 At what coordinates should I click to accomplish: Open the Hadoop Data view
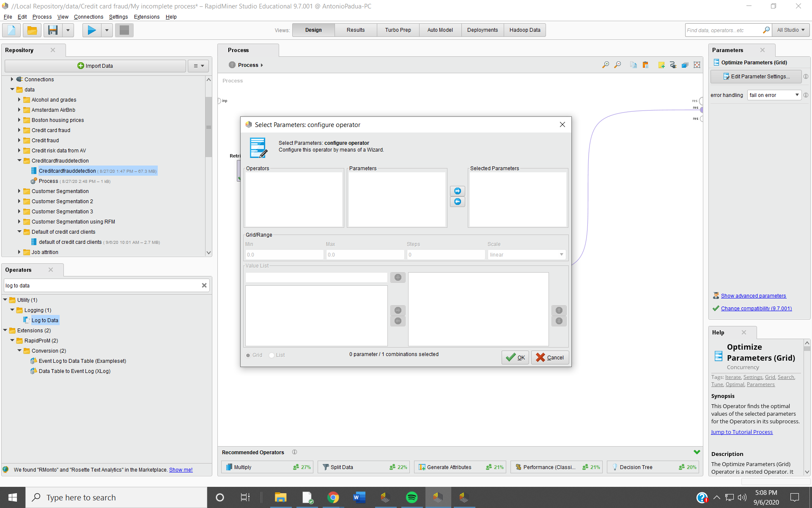pos(525,30)
